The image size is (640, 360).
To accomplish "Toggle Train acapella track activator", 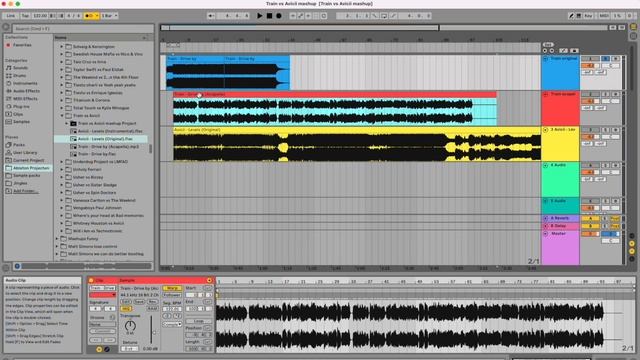I will (590, 94).
